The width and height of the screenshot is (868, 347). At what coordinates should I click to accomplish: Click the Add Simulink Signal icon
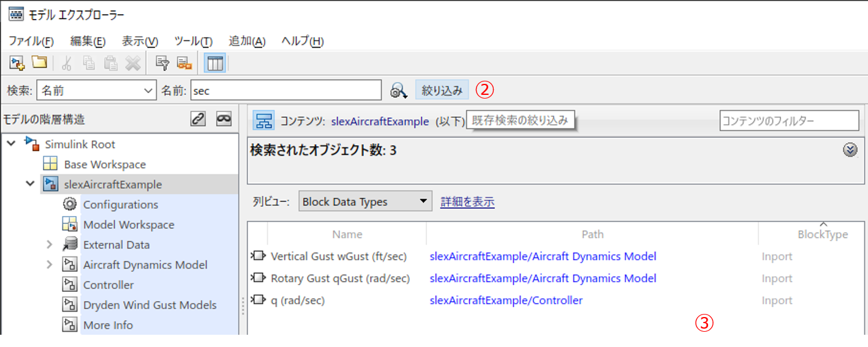184,62
